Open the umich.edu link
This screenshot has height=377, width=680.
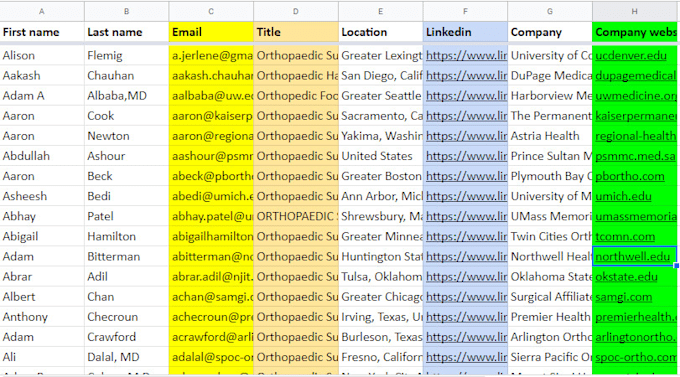coord(623,196)
